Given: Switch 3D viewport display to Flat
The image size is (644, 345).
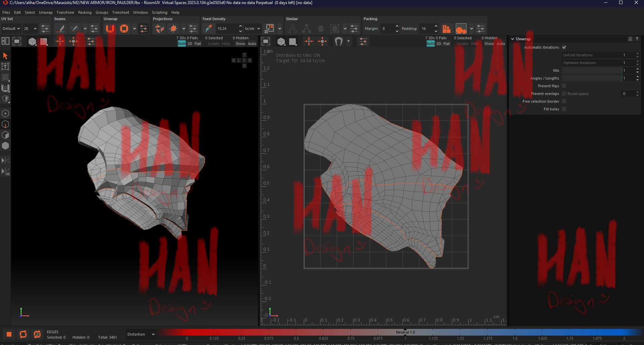Looking at the screenshot, I should (x=198, y=44).
